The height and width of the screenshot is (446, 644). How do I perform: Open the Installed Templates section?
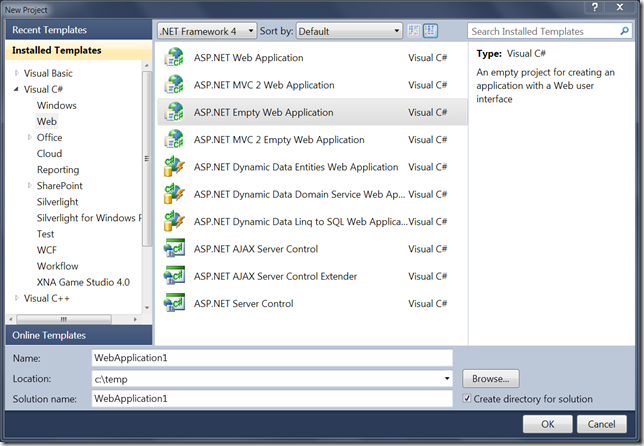pos(79,50)
